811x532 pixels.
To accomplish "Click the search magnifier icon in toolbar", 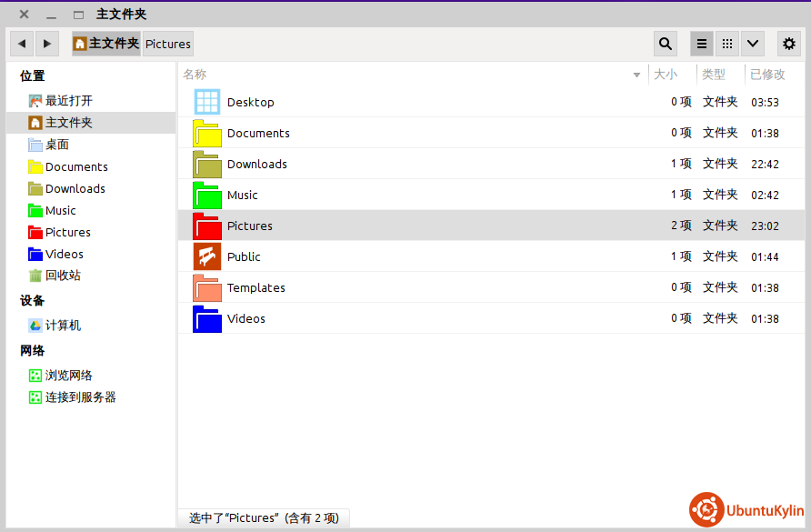I will click(666, 44).
